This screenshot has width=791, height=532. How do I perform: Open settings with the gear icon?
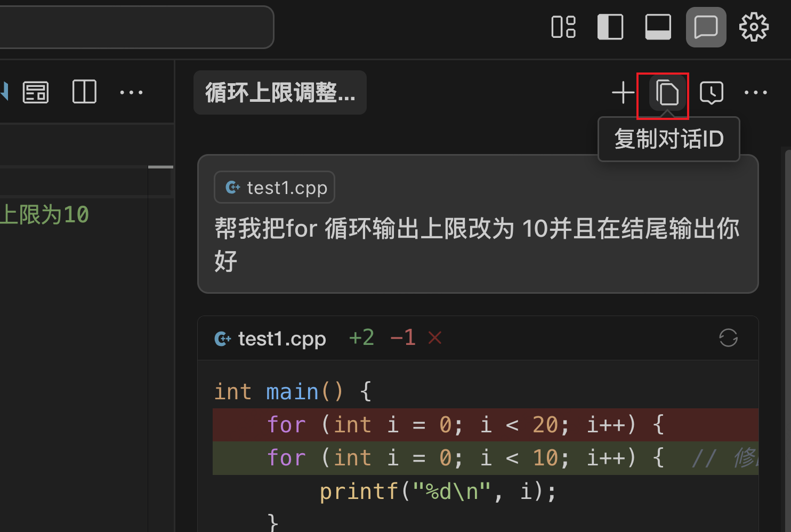click(754, 27)
